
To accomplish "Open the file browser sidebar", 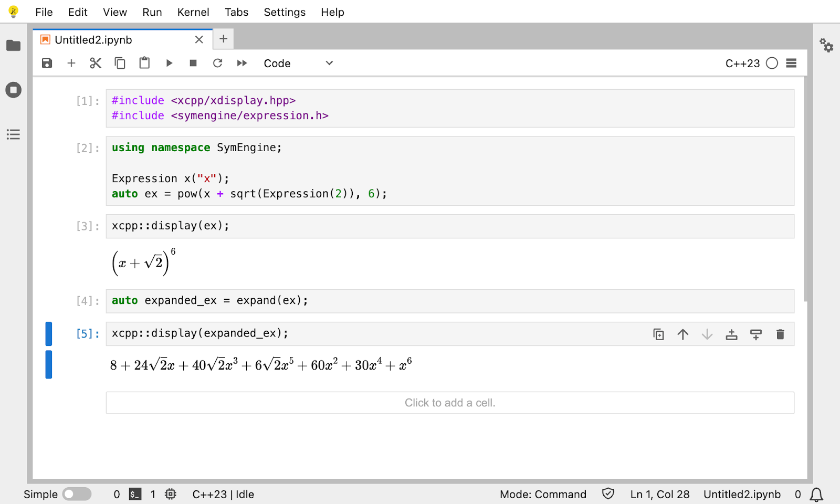I will pos(14,46).
